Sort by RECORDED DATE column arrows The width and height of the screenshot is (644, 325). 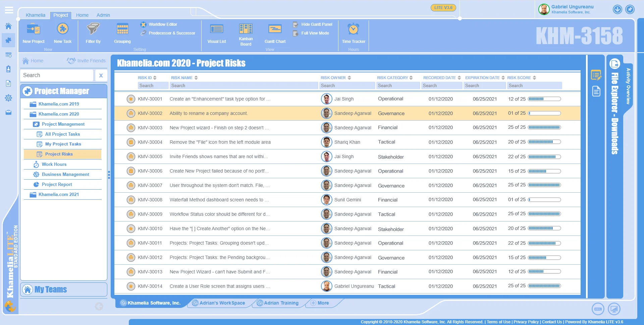tap(459, 78)
